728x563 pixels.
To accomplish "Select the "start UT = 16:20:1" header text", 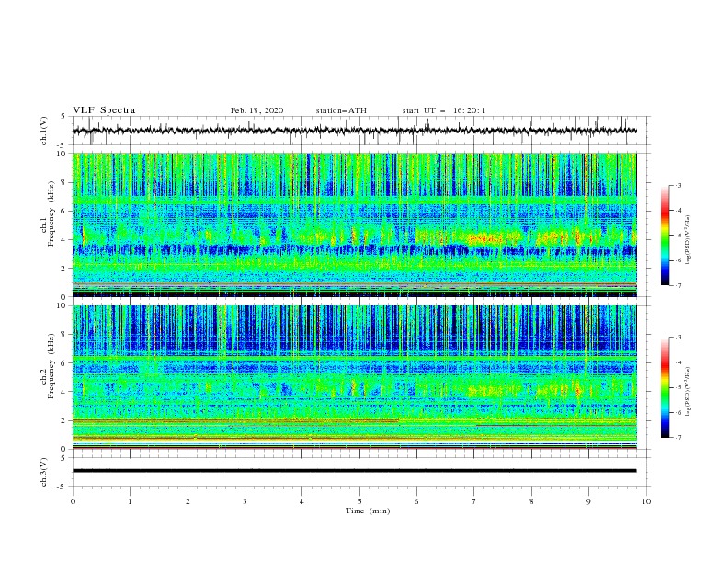I will (444, 110).
